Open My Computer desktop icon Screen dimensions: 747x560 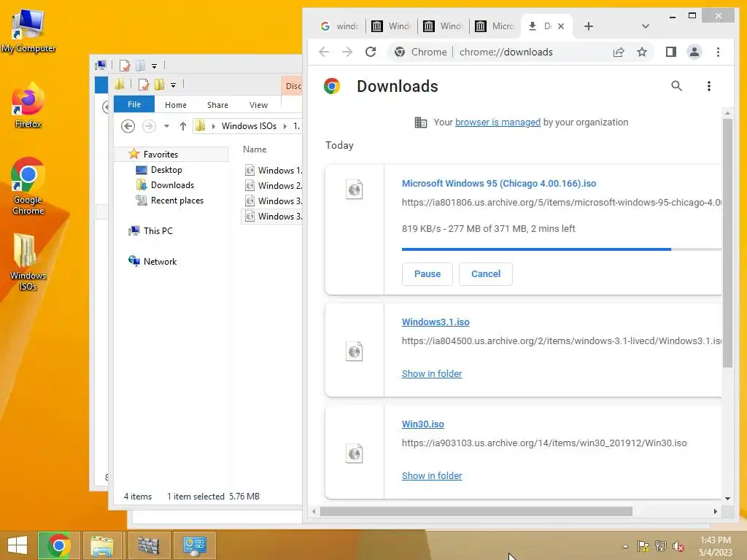(28, 31)
